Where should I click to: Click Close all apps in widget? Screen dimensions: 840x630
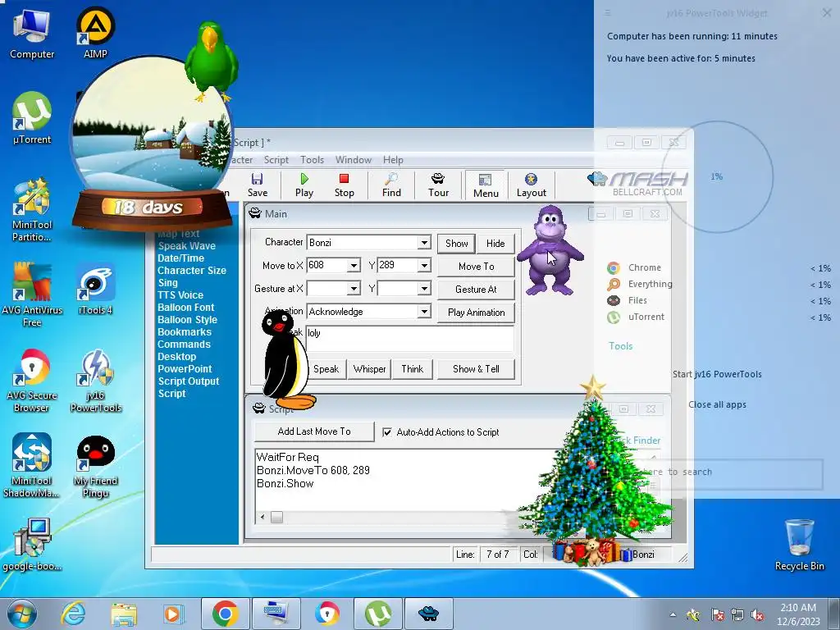[x=717, y=404]
